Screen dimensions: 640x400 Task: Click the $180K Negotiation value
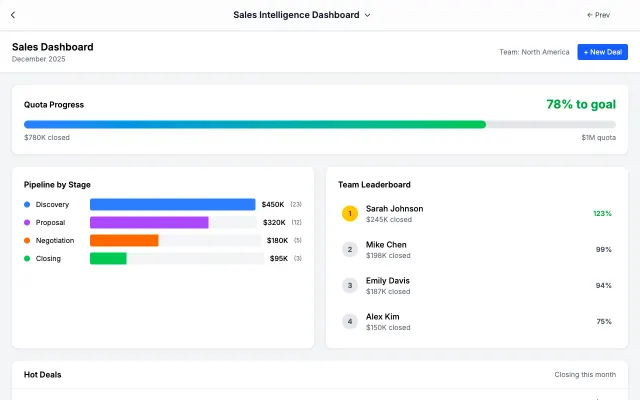(x=278, y=240)
